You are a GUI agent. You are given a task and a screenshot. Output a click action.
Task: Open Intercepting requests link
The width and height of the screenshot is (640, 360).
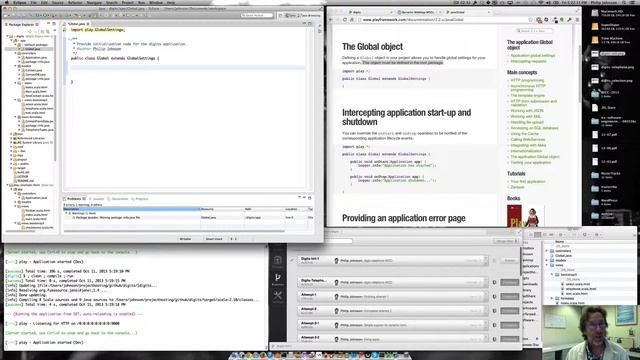tap(528, 61)
